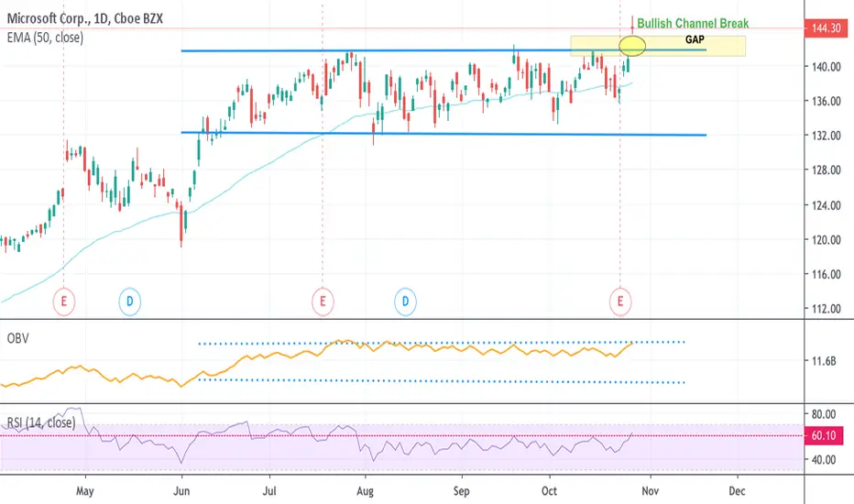Image resolution: width=854 pixels, height=504 pixels.
Task: Click the Aug label on time axis
Action: (365, 491)
